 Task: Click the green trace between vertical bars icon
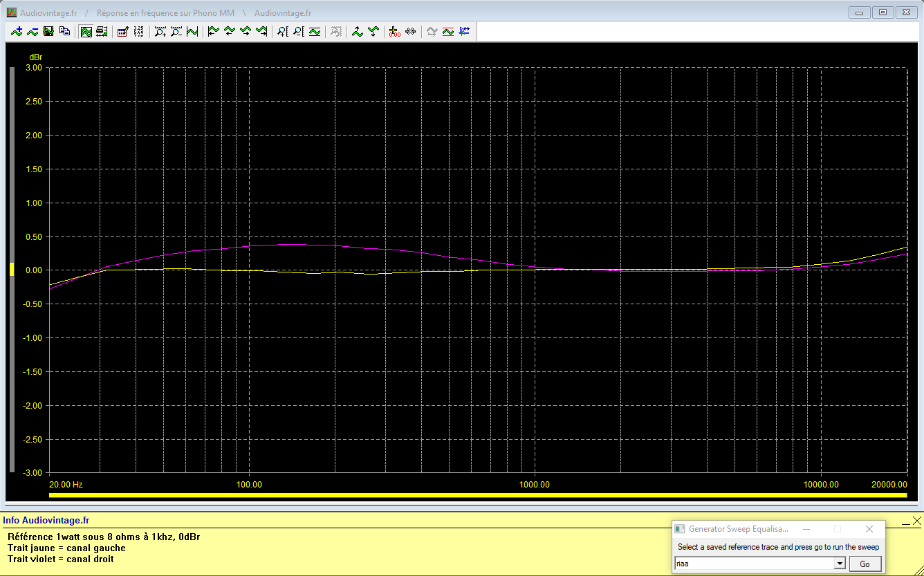[192, 31]
